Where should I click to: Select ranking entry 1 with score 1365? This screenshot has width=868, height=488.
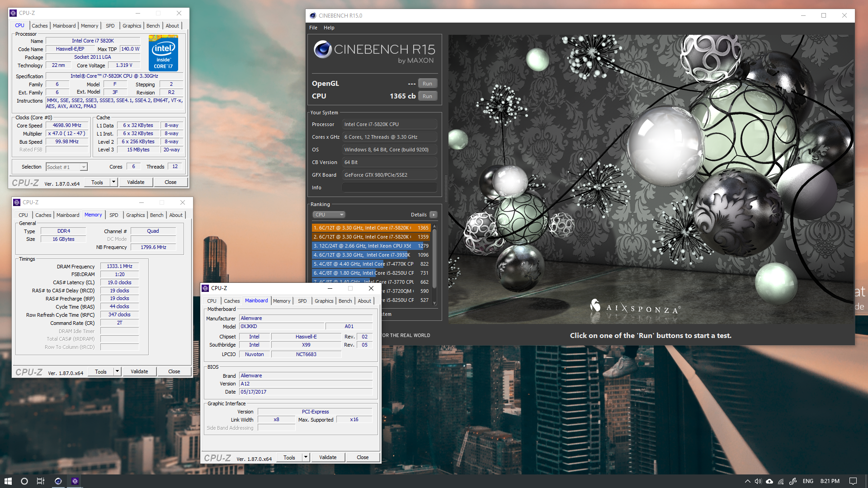tap(371, 228)
